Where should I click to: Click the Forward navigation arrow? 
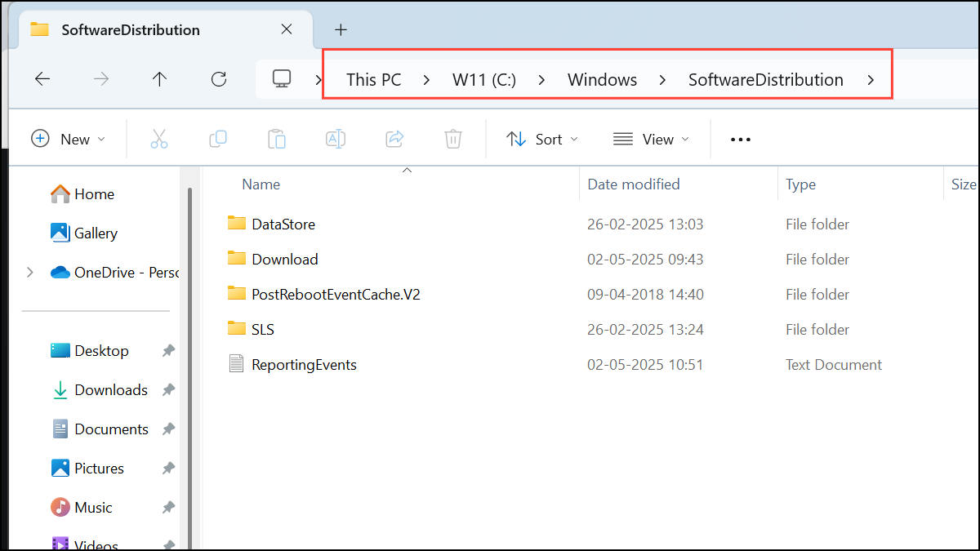(101, 79)
